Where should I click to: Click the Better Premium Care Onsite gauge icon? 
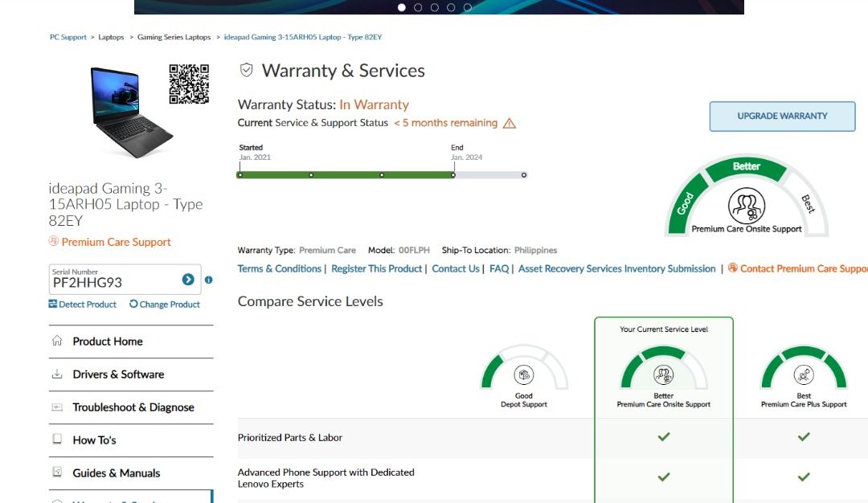663,374
